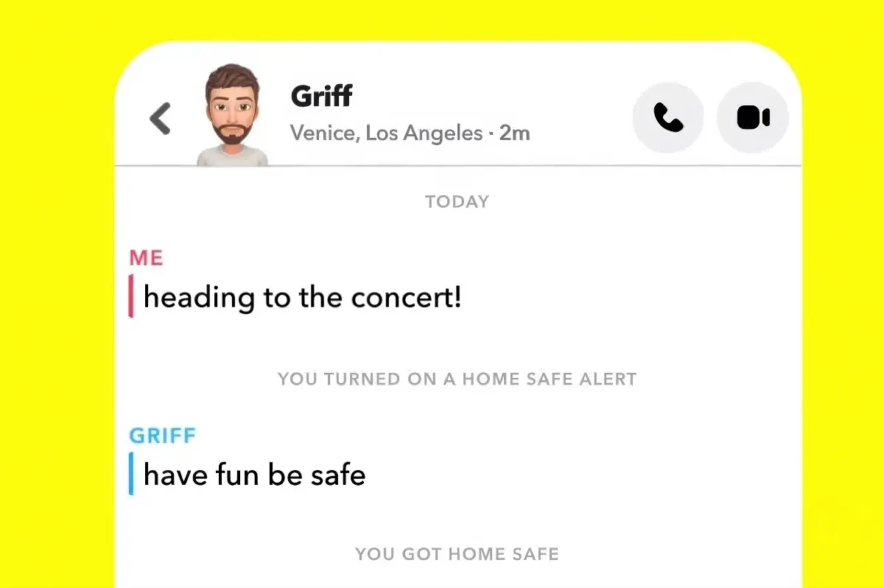This screenshot has width=884, height=588.
Task: Tap the Venice, Los Angeles location text
Action: [388, 133]
